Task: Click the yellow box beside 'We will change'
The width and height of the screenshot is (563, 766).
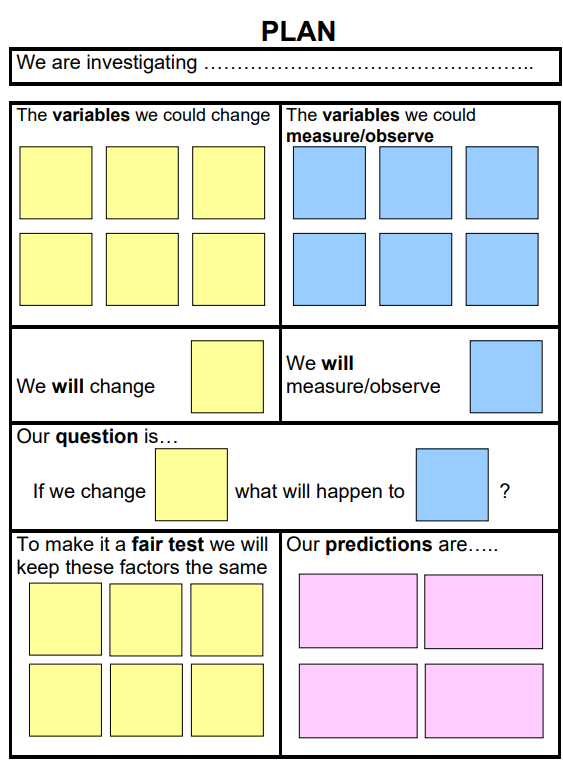Action: (227, 377)
